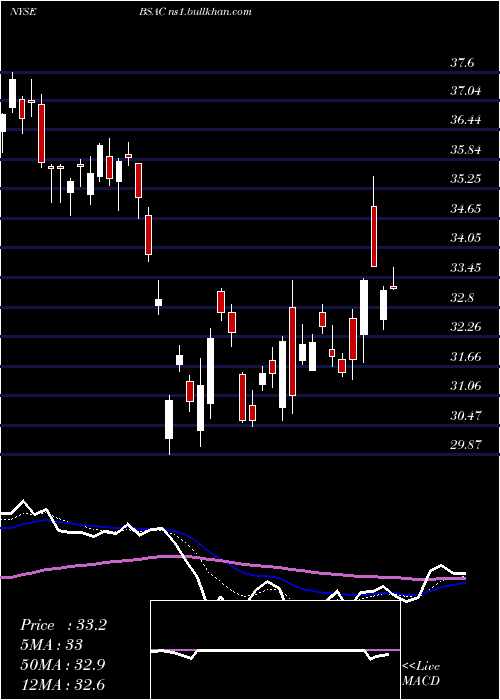This screenshot has width=500, height=700.
Task: Click the 31.66 price axis label
Action: 466,357
